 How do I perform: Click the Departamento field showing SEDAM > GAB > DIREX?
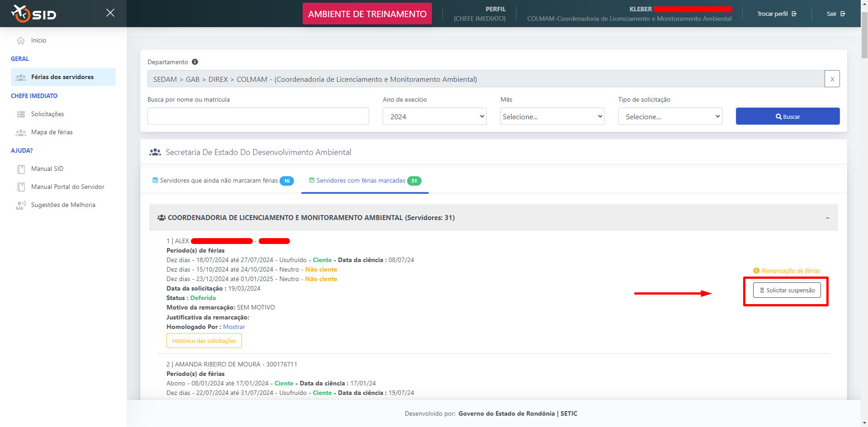coord(486,79)
